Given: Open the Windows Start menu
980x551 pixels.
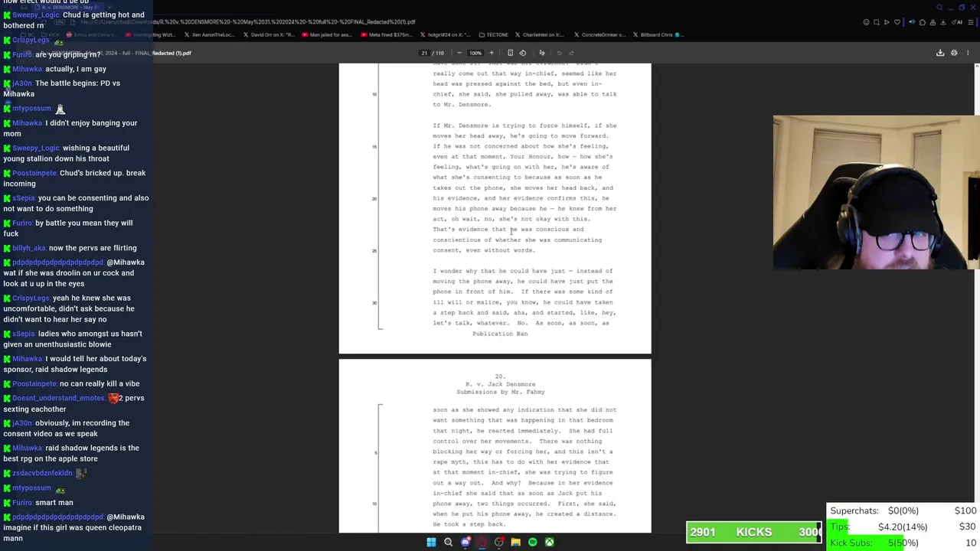Looking at the screenshot, I should coord(431,543).
